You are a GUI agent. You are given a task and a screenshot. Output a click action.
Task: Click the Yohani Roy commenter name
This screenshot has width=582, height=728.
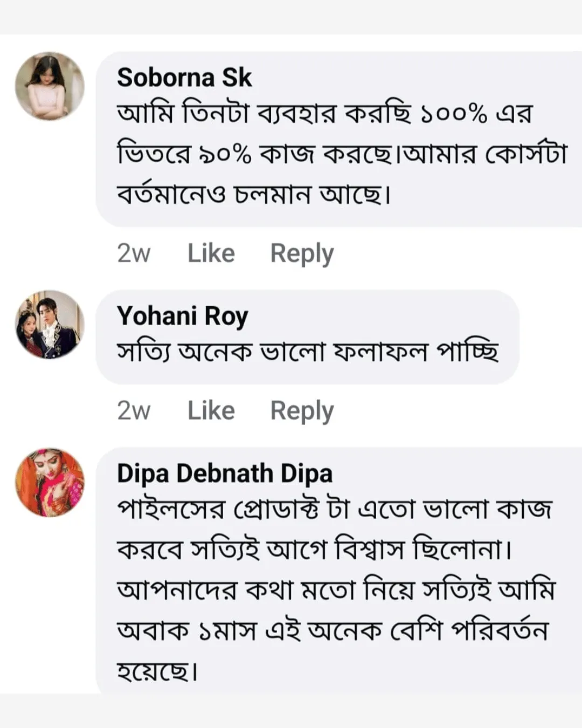[182, 316]
